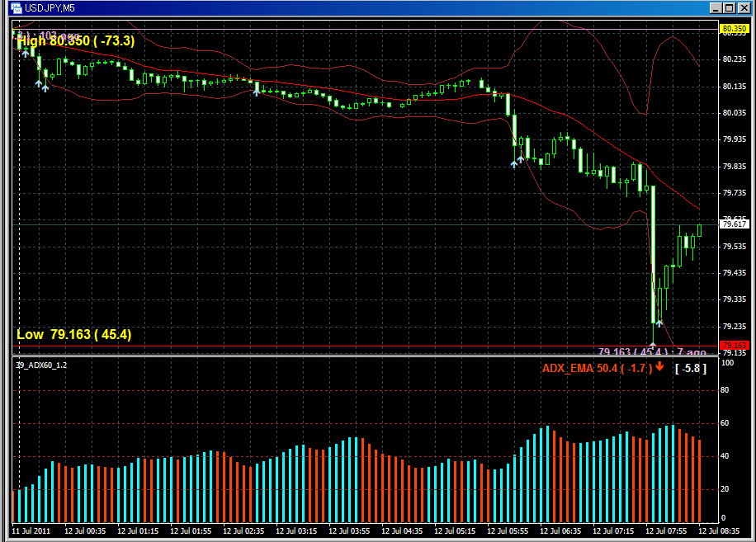756x542 pixels.
Task: Click the 12 Jul 07:55 time label
Action: tap(667, 531)
